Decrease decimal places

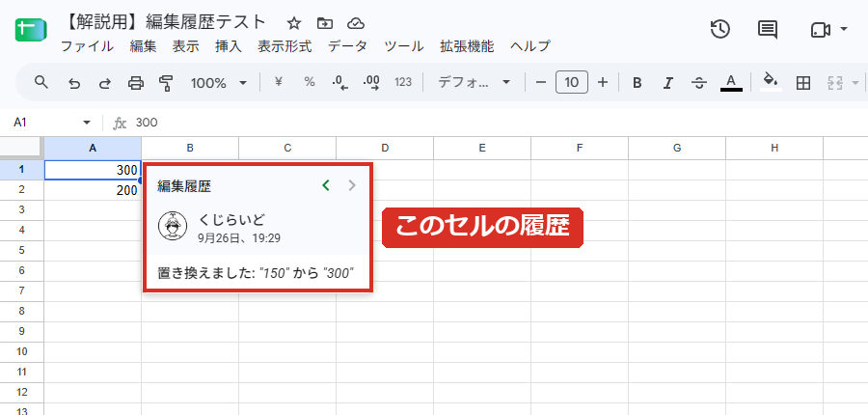(339, 83)
